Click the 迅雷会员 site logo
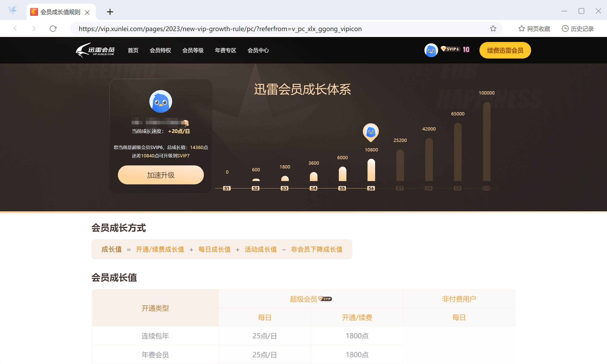Image resolution: width=607 pixels, height=364 pixels. [95, 50]
